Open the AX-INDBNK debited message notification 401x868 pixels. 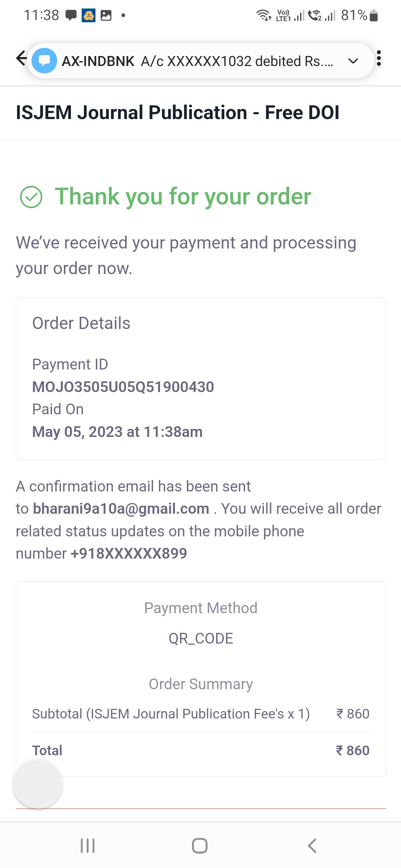tap(197, 61)
